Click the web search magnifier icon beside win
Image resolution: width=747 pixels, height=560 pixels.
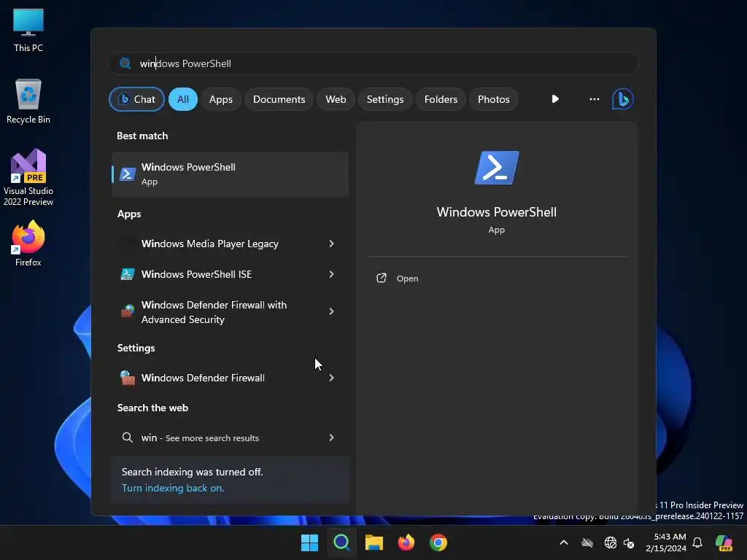[127, 437]
